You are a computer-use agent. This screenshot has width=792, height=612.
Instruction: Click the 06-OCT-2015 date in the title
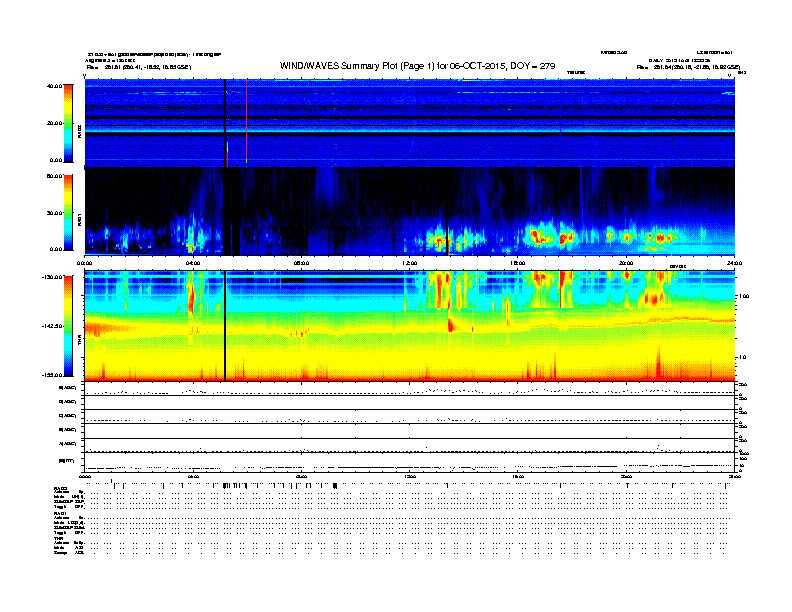pyautogui.click(x=477, y=66)
